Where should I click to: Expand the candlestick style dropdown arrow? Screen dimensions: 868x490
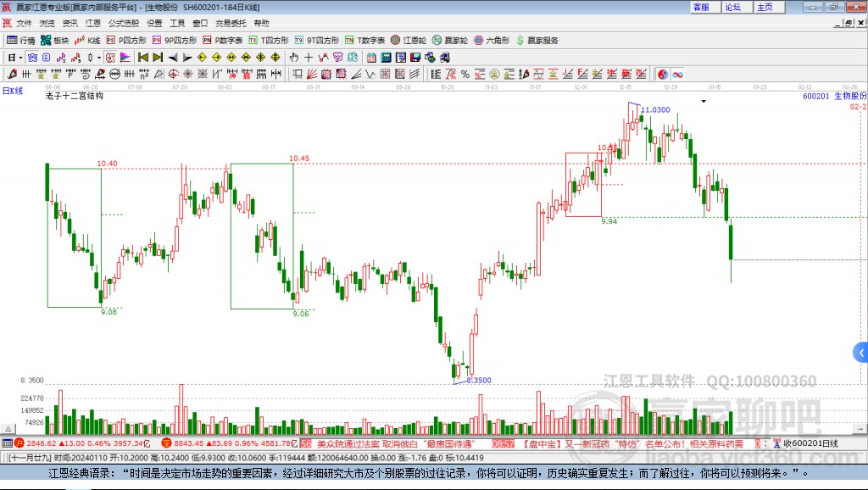pyautogui.click(x=99, y=58)
